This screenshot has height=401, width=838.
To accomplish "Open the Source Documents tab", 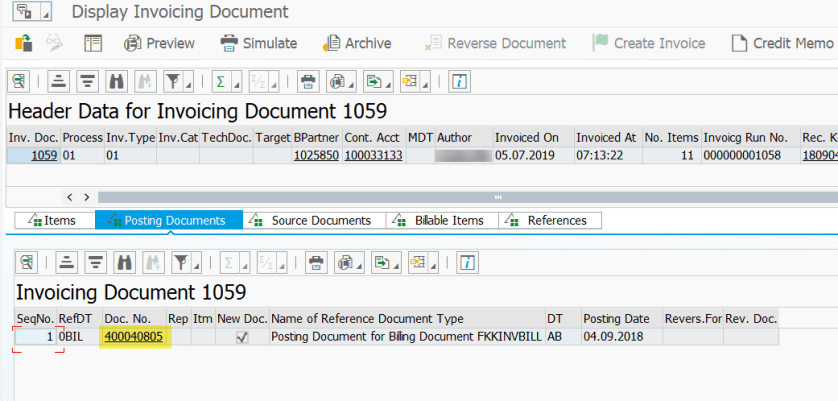I will coord(314,220).
